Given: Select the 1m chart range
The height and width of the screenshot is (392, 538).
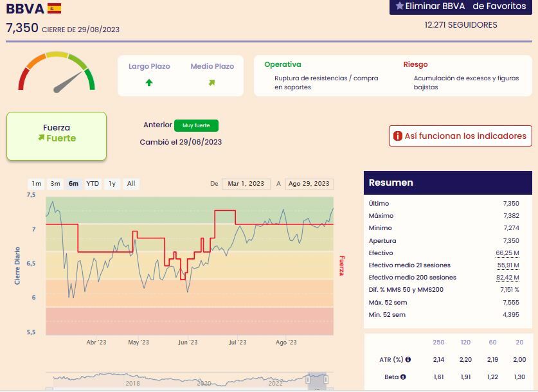Looking at the screenshot, I should click(x=37, y=184).
